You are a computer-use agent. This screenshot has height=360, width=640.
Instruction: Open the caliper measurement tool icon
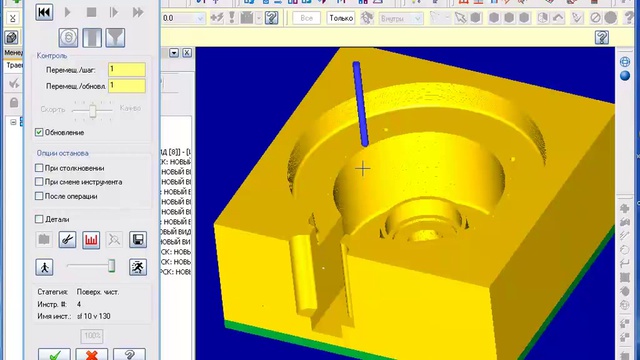(x=67, y=240)
